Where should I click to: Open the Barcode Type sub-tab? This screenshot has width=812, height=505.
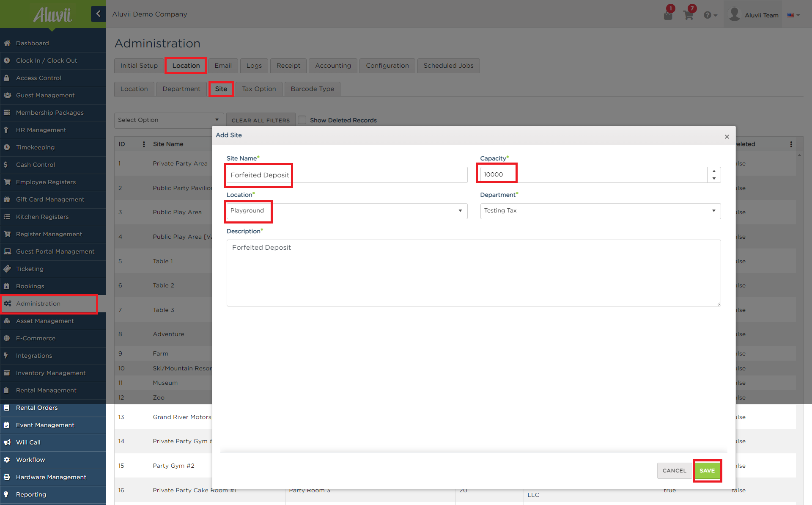[312, 89]
